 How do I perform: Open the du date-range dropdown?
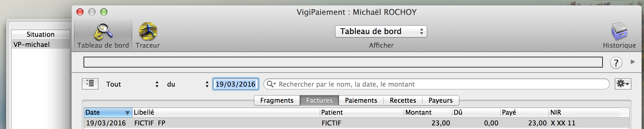tap(187, 84)
